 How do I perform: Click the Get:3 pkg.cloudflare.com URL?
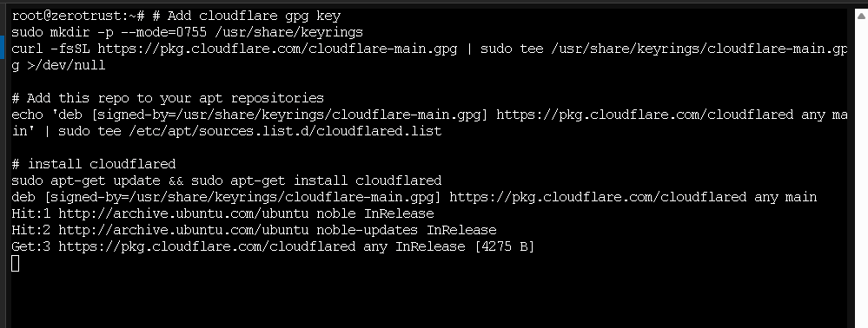[x=207, y=246]
